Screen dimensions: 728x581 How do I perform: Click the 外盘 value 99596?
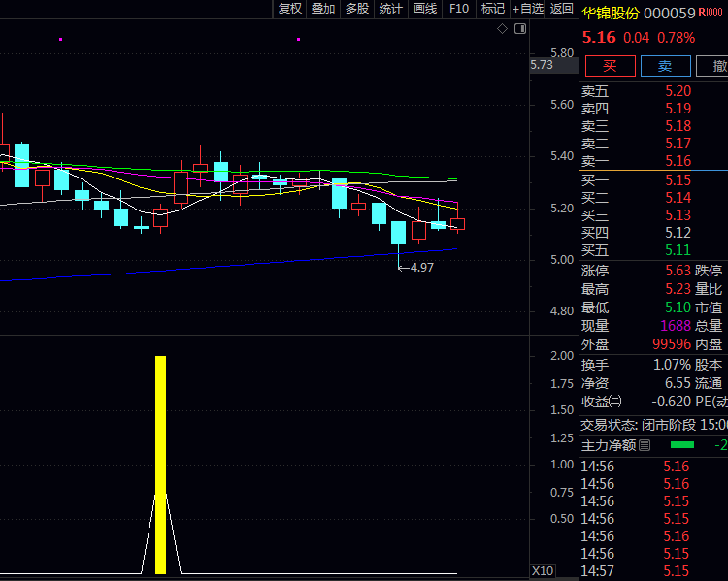tap(672, 344)
